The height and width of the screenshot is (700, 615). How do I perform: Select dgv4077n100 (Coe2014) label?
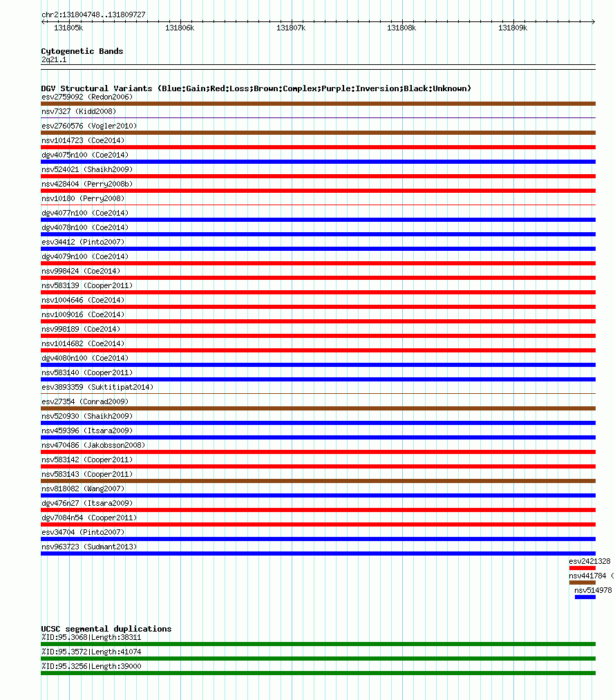point(85,213)
